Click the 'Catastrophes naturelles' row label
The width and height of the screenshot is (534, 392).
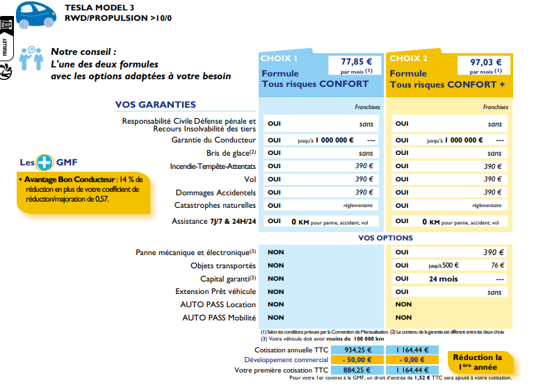point(215,205)
